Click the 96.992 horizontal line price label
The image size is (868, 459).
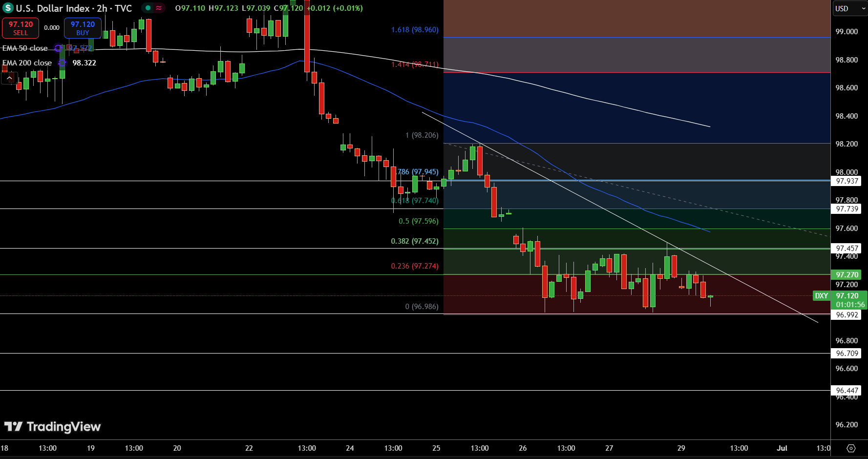(x=847, y=315)
